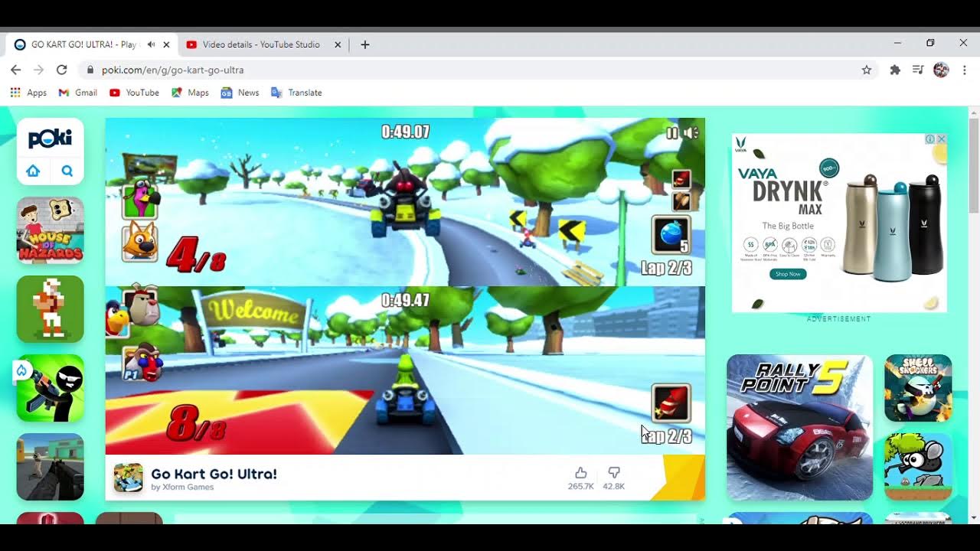Click the red rocket item box
Screen dimensions: 980x551
671,403
